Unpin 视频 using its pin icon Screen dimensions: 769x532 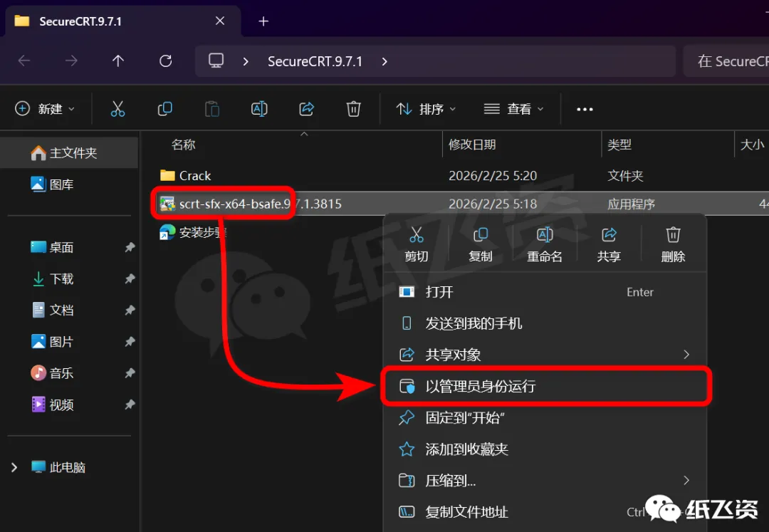click(x=130, y=405)
